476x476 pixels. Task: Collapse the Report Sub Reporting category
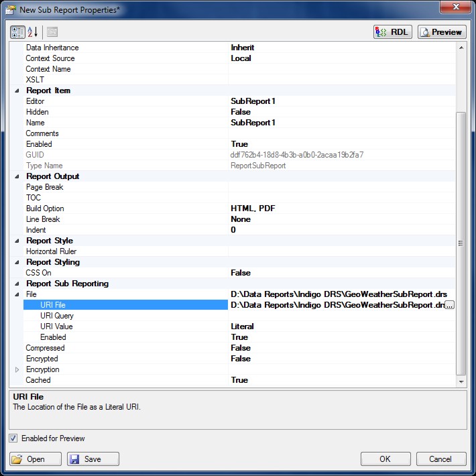coord(17,284)
